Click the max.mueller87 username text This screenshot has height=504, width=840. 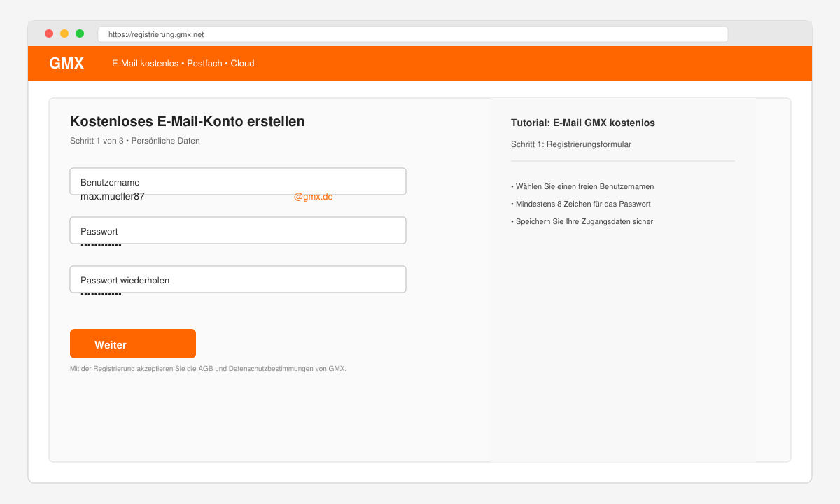(113, 197)
